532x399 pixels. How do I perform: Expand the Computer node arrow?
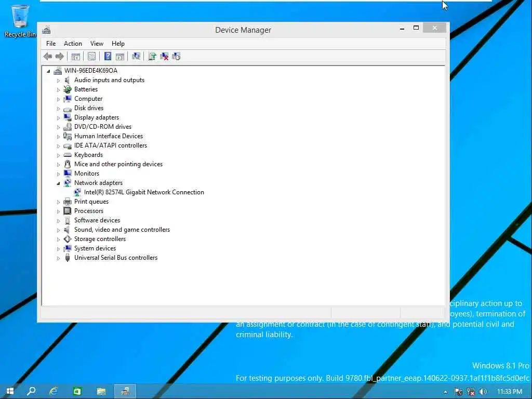[58, 99]
